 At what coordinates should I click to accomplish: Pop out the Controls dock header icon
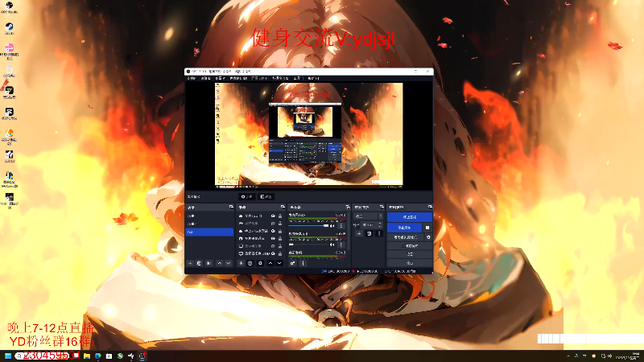click(x=430, y=207)
